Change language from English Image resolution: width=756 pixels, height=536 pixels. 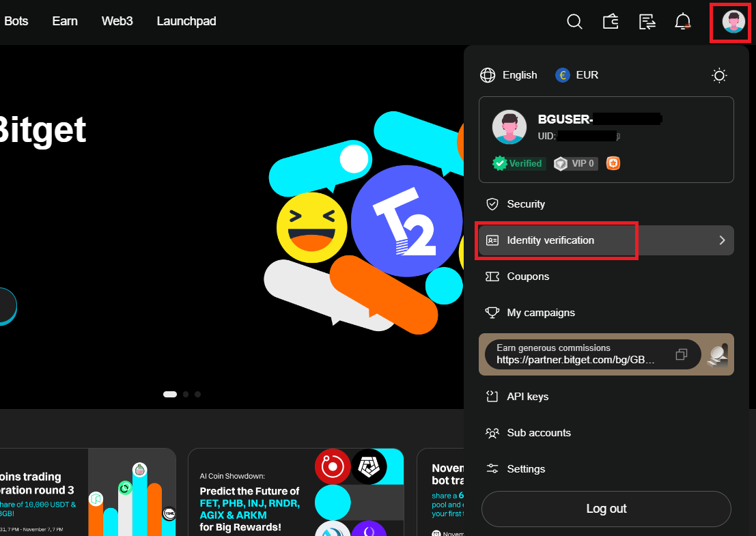click(x=520, y=75)
